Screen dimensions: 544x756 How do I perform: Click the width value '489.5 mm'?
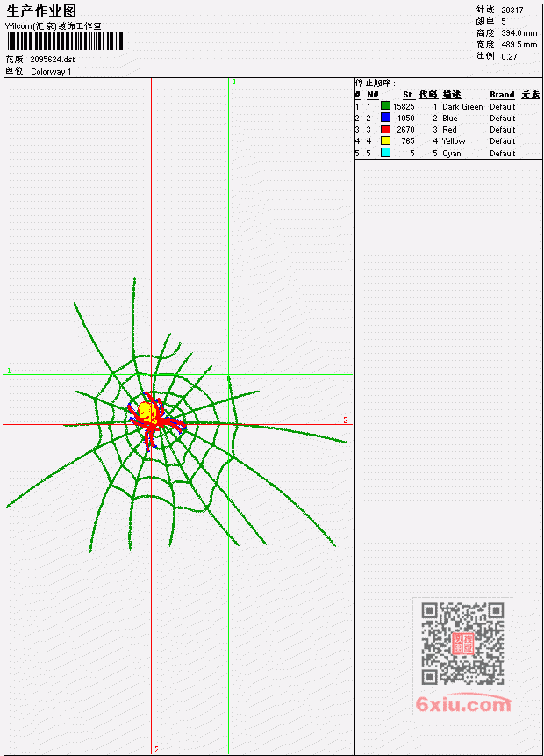(x=519, y=45)
